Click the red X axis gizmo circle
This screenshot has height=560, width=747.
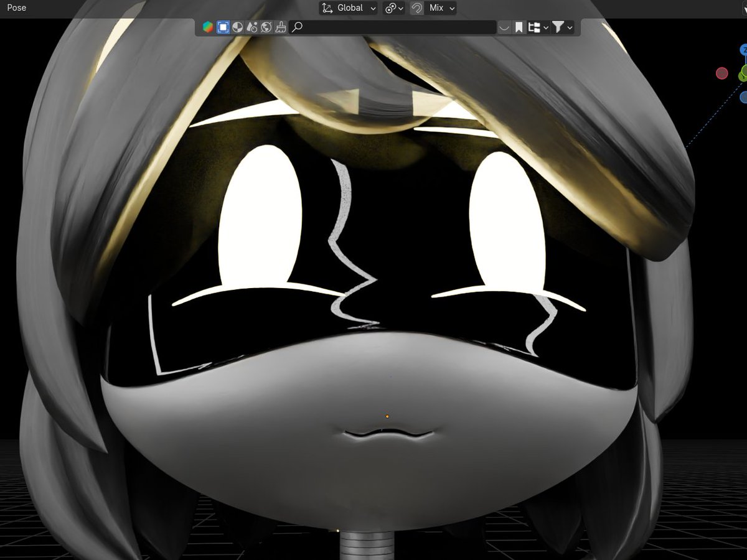[722, 73]
